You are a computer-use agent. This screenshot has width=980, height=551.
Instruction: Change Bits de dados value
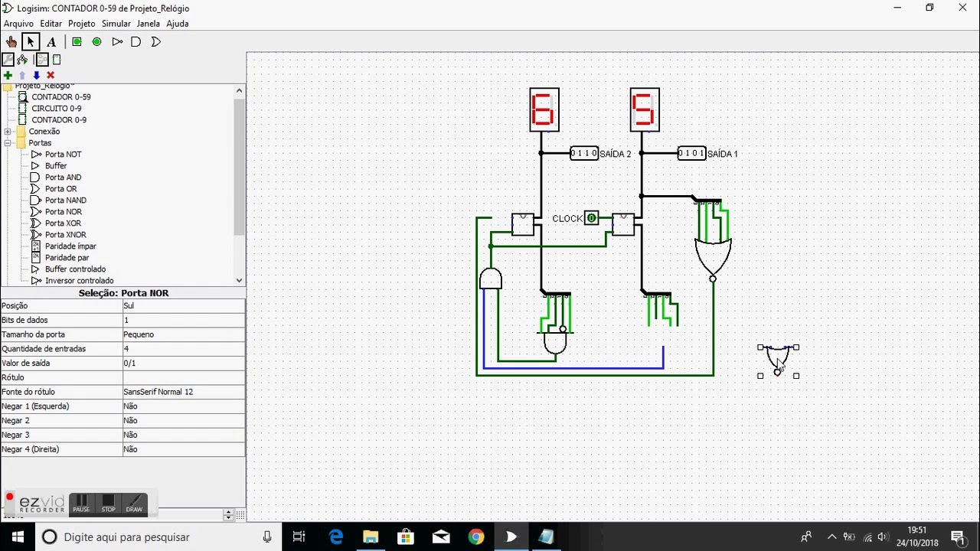point(184,320)
